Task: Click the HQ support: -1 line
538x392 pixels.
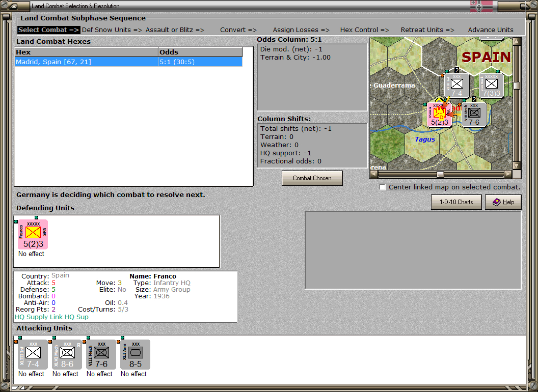Action: (285, 153)
